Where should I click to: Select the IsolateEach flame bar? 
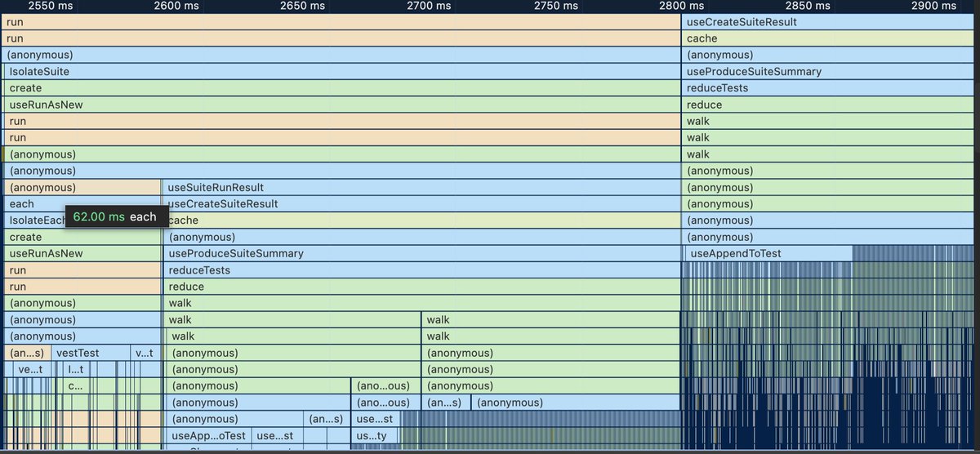click(x=35, y=220)
